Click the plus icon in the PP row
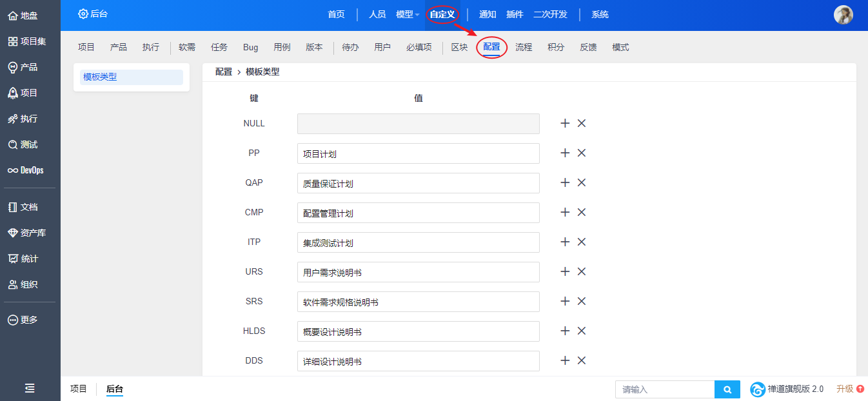Viewport: 868px width, 401px height. [565, 153]
